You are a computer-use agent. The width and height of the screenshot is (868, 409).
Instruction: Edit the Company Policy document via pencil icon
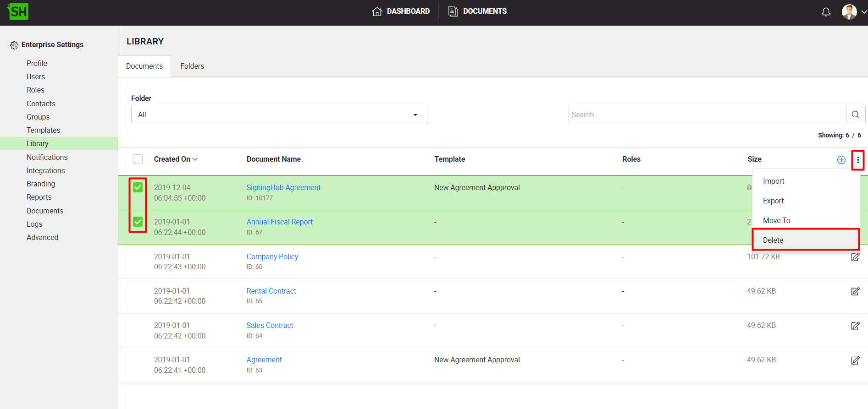[855, 257]
